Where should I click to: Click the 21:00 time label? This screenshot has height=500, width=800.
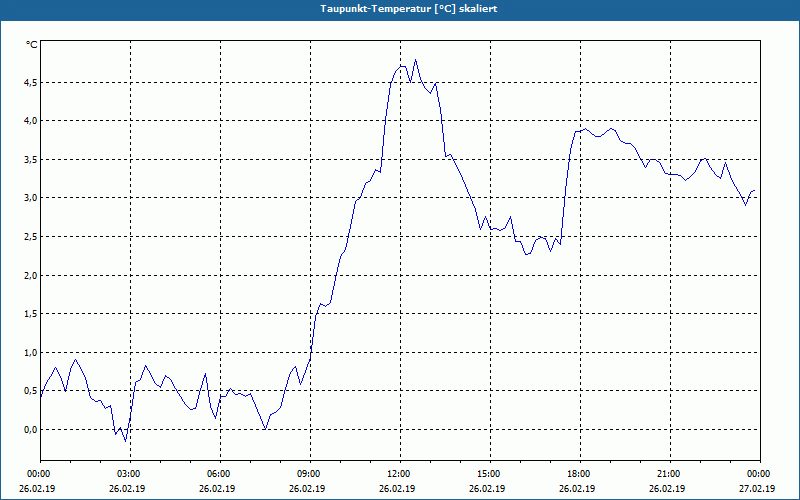tap(670, 474)
